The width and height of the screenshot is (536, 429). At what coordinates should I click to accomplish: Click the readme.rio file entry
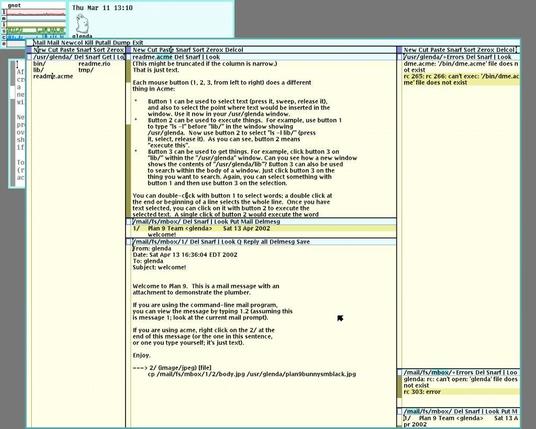click(94, 64)
